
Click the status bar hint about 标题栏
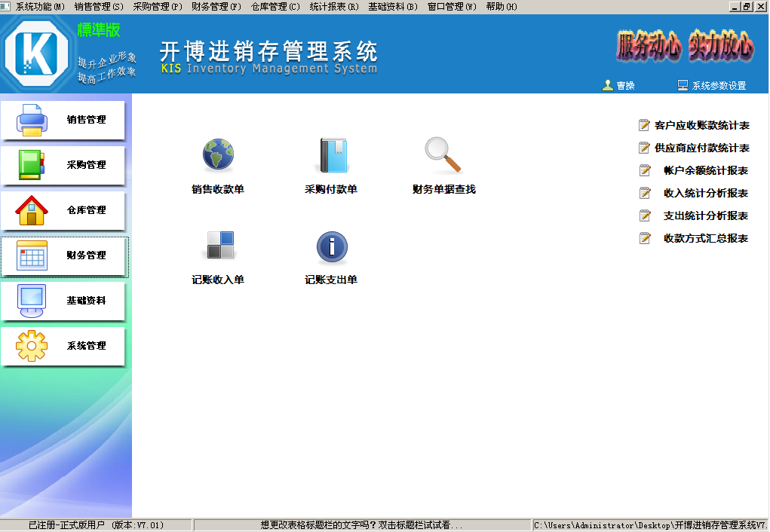coord(361,525)
